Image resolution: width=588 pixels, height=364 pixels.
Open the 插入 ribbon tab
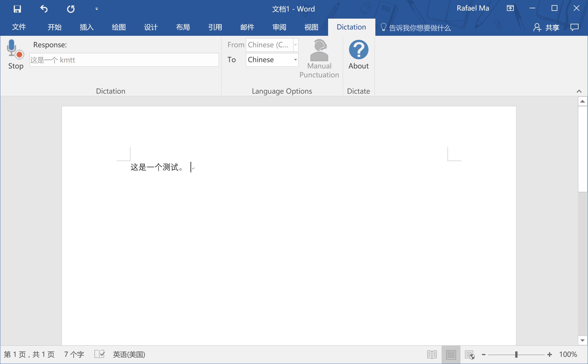tap(87, 27)
